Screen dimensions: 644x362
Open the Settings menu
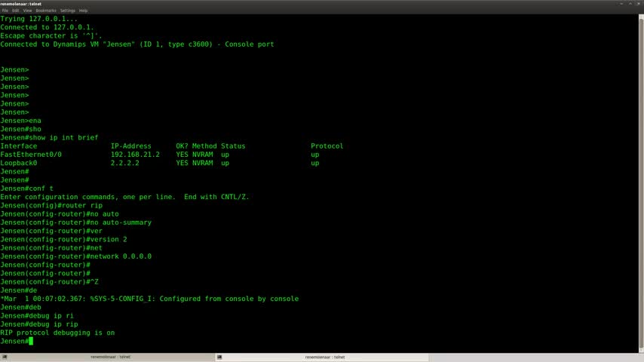click(x=67, y=11)
